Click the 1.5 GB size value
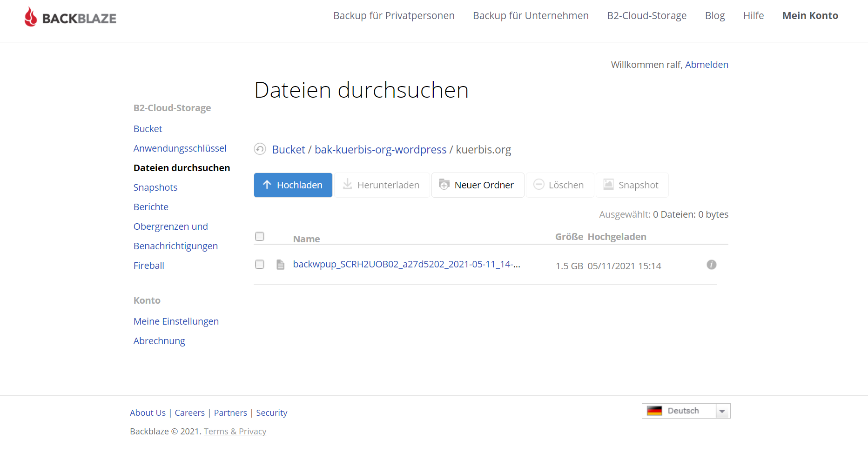868x466 pixels. click(569, 266)
